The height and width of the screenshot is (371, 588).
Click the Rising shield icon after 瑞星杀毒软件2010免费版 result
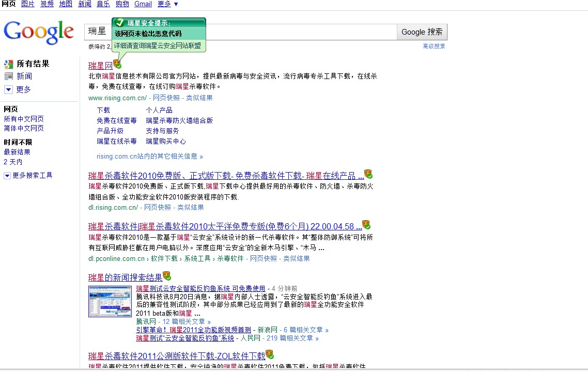[x=368, y=174]
